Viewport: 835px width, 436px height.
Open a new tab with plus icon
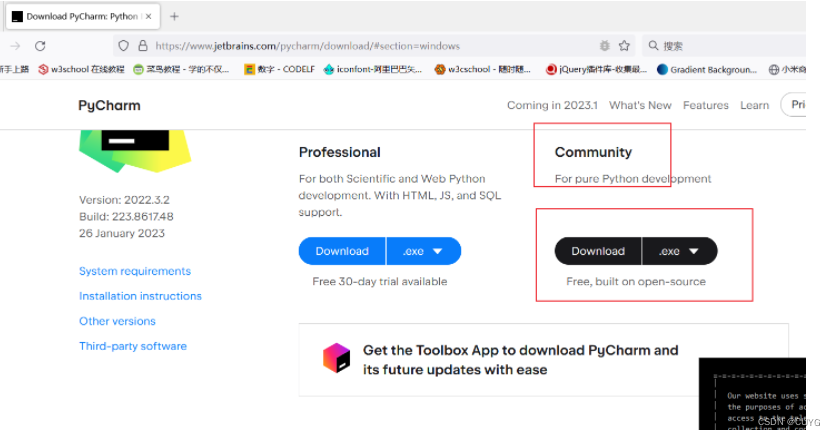point(174,17)
